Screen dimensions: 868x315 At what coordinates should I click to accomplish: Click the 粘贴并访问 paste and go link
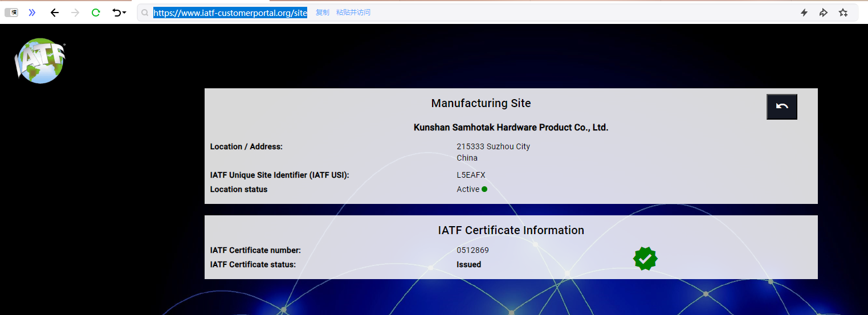353,13
